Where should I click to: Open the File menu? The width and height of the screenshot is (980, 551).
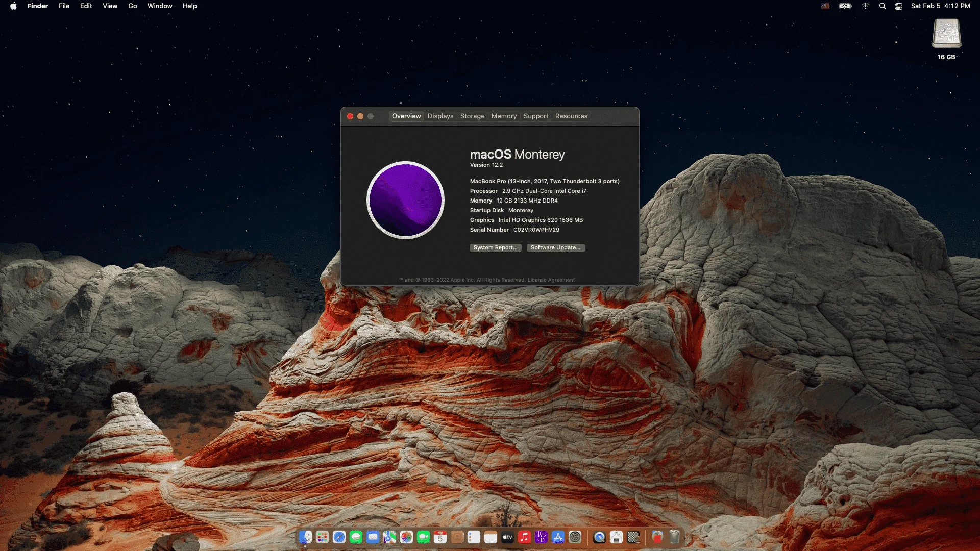[64, 6]
